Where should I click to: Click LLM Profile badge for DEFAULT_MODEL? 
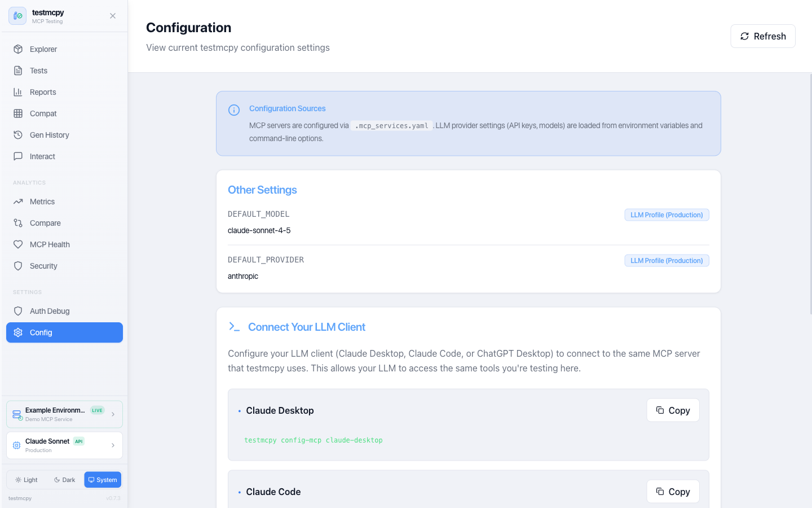click(x=667, y=215)
